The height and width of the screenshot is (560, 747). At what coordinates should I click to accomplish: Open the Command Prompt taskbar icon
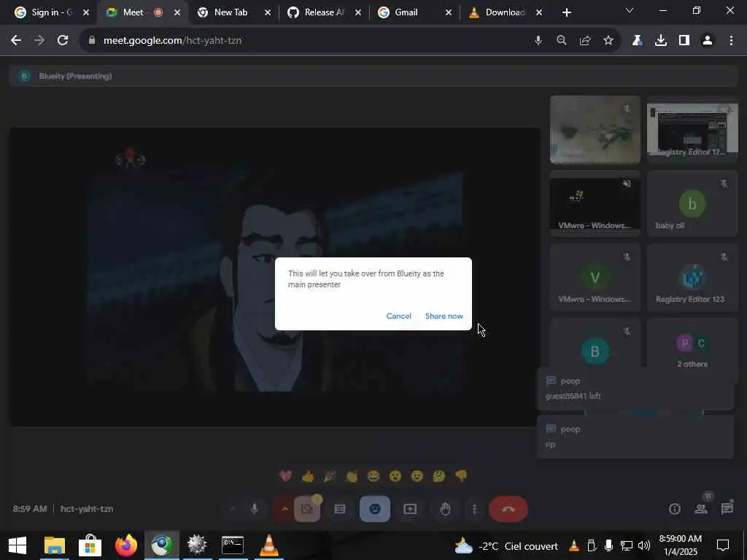[x=233, y=545]
